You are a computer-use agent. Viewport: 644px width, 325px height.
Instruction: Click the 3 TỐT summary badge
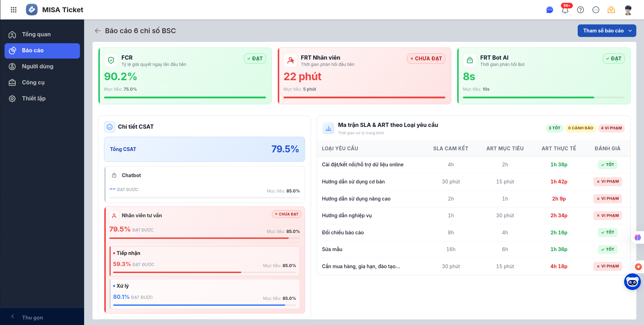554,128
